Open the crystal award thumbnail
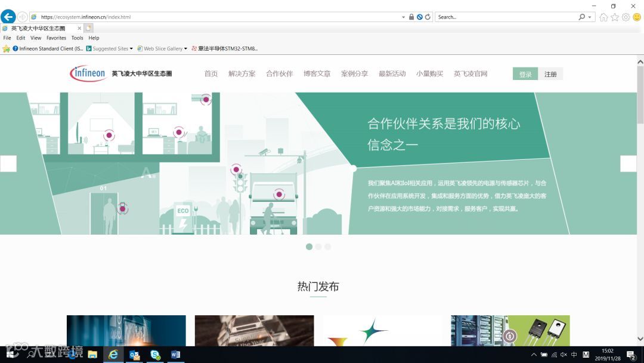 (x=254, y=331)
